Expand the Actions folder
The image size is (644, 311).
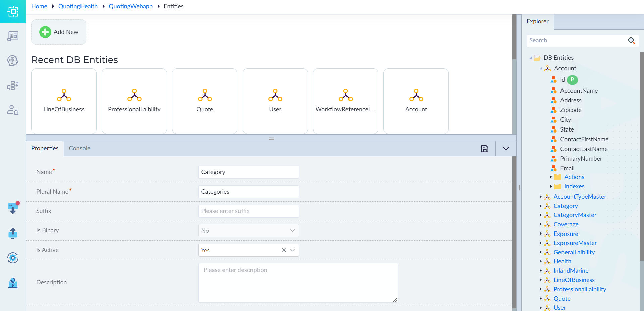click(x=551, y=177)
